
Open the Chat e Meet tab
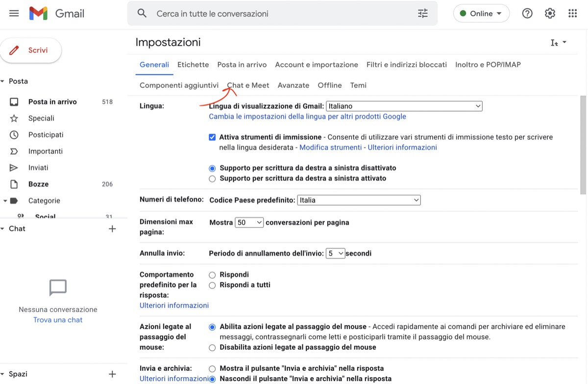tap(248, 85)
